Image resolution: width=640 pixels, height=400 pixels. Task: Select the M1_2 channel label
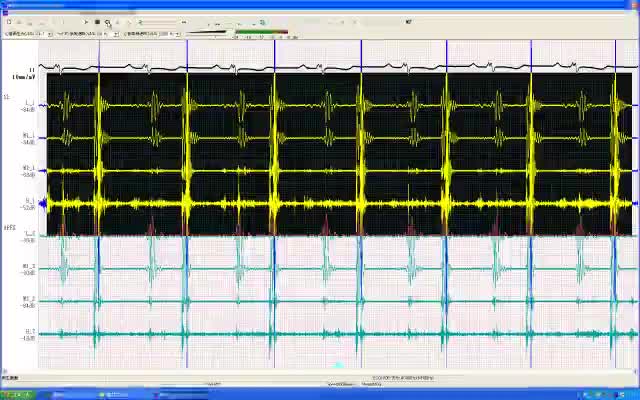click(29, 266)
